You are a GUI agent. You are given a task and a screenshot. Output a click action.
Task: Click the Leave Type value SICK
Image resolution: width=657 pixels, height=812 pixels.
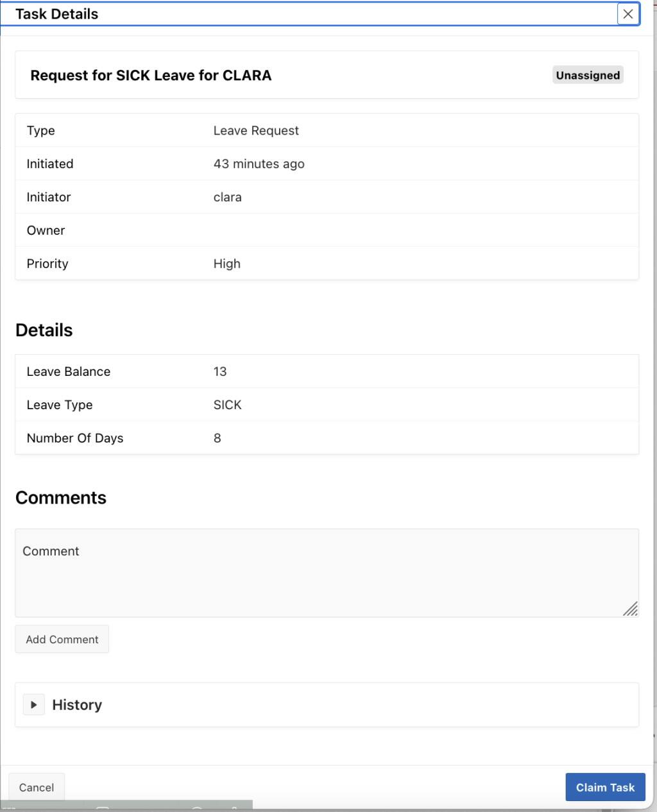(x=227, y=405)
